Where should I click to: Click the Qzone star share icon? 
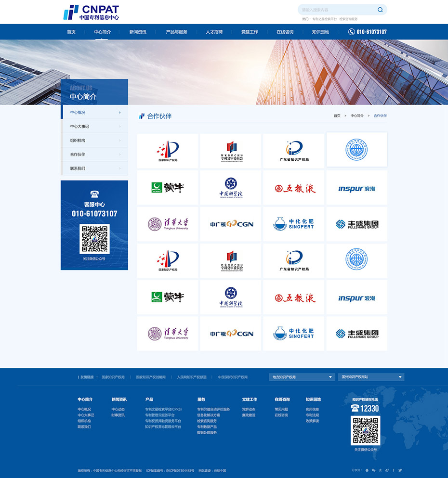[x=380, y=470]
